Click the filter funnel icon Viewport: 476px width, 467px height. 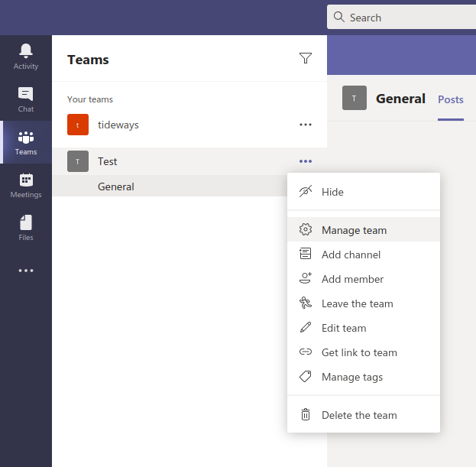306,58
